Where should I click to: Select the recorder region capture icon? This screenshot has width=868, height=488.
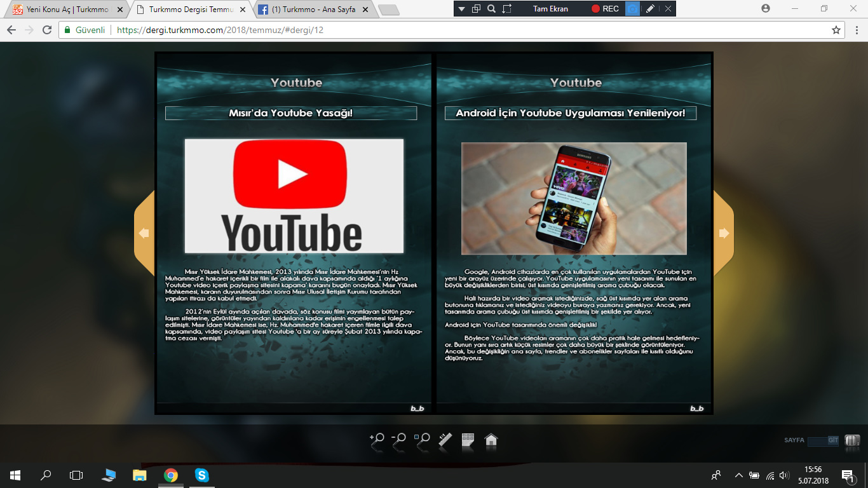(507, 9)
